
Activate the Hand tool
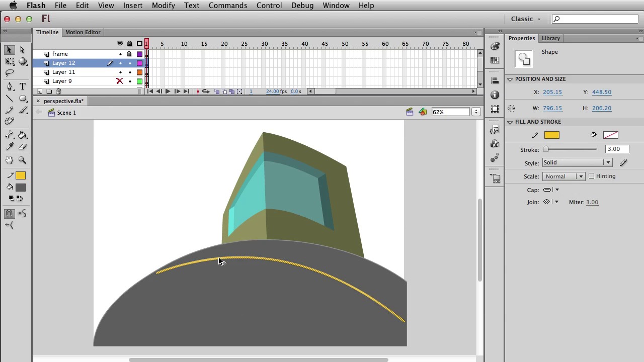(10, 160)
